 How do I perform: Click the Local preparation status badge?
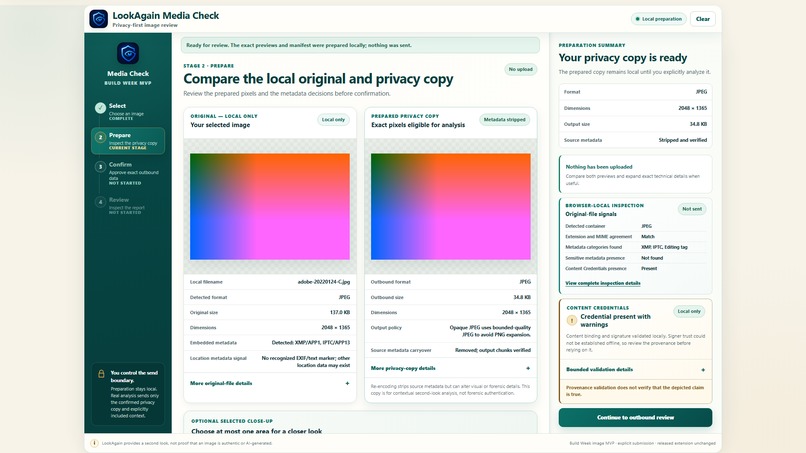click(658, 19)
